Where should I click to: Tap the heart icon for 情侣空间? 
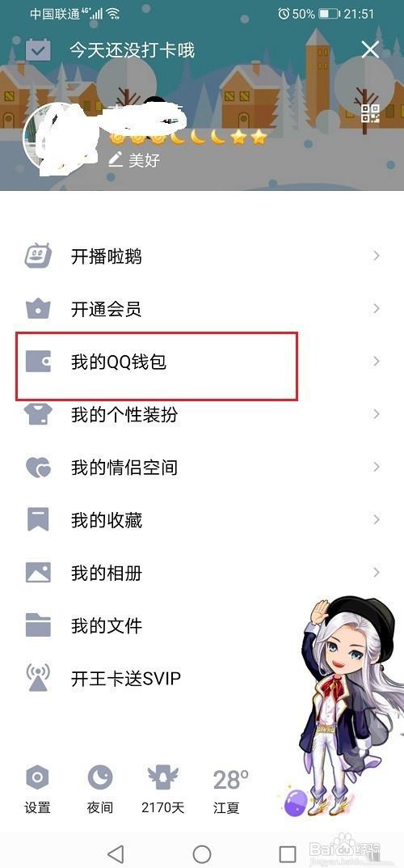pyautogui.click(x=38, y=468)
